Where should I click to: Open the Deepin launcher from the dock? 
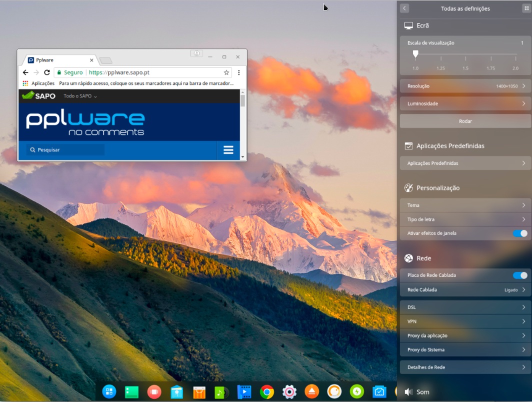pyautogui.click(x=109, y=391)
